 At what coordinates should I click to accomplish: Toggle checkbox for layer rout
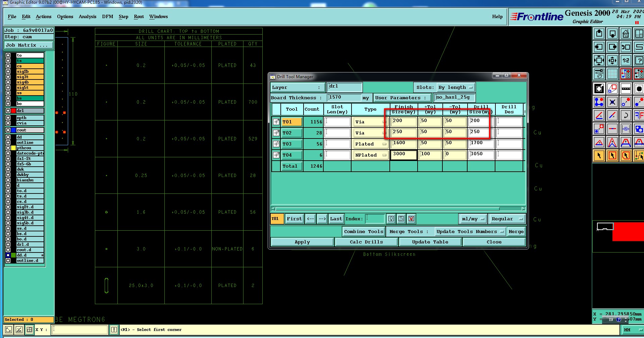point(8,130)
